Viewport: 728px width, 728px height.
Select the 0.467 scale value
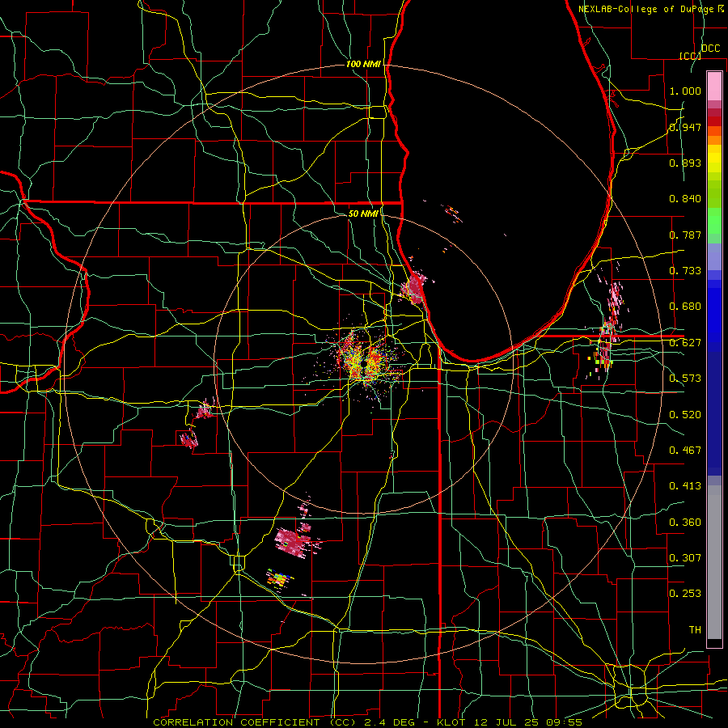685,451
